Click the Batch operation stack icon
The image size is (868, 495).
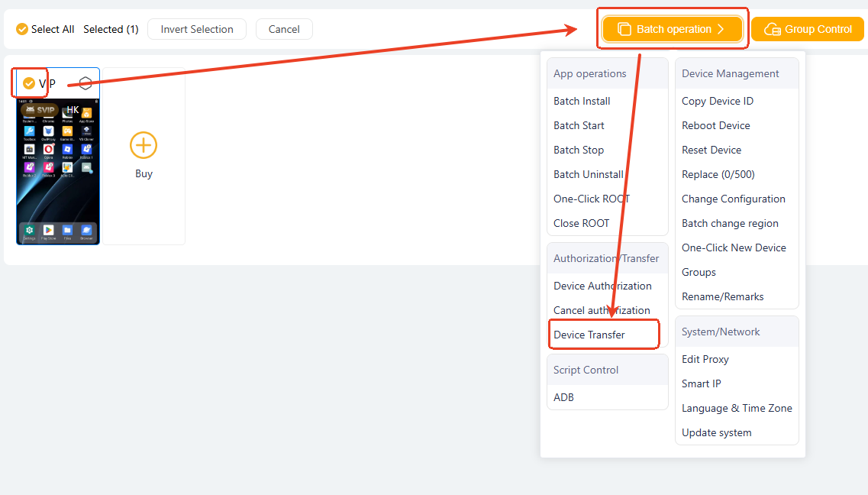[624, 29]
